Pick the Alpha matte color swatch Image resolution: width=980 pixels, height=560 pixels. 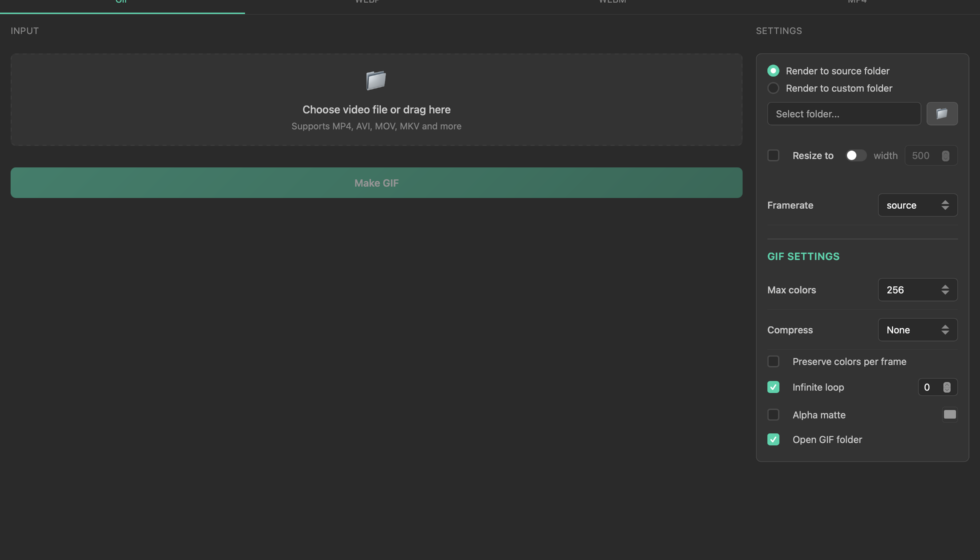[949, 414]
